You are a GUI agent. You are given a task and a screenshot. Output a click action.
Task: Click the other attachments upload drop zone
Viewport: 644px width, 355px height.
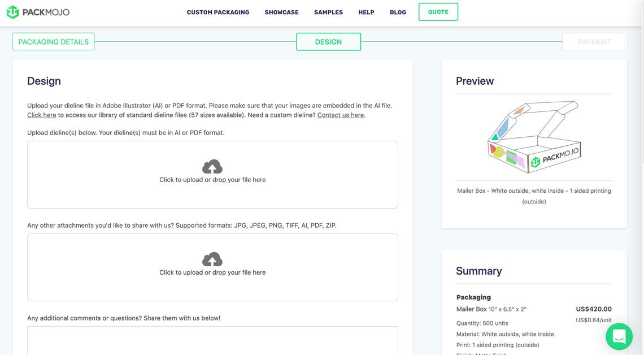coord(213,267)
